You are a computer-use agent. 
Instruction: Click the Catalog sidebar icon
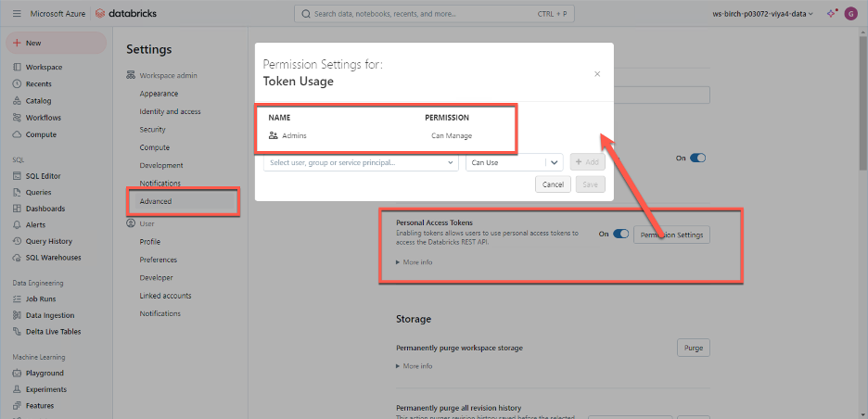click(19, 101)
